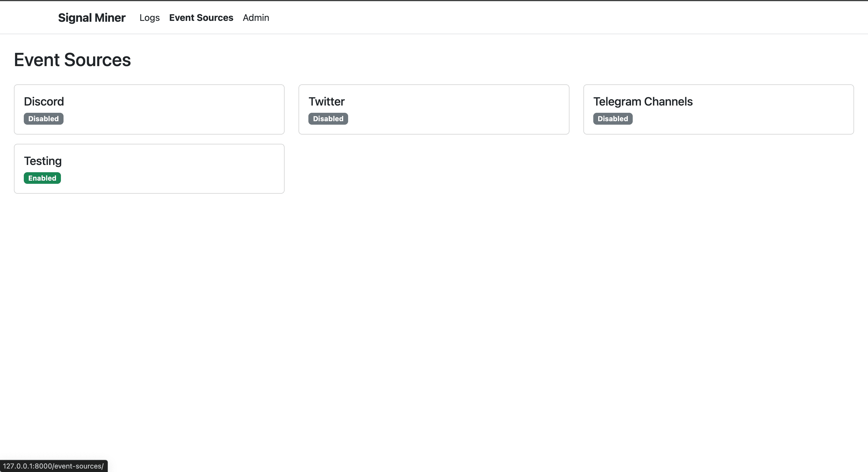
Task: Select the Discord card heading
Action: pyautogui.click(x=44, y=101)
